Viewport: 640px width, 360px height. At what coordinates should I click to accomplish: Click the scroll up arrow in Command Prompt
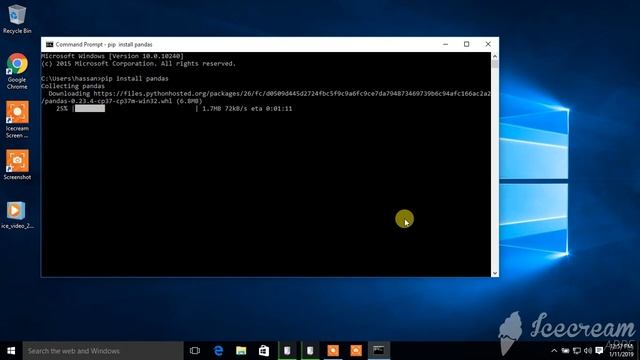coord(495,56)
